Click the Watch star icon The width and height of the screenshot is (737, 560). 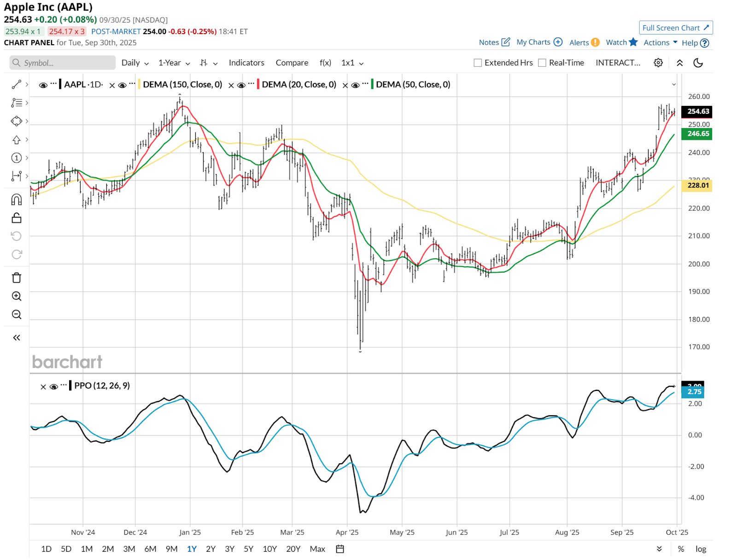click(x=633, y=42)
